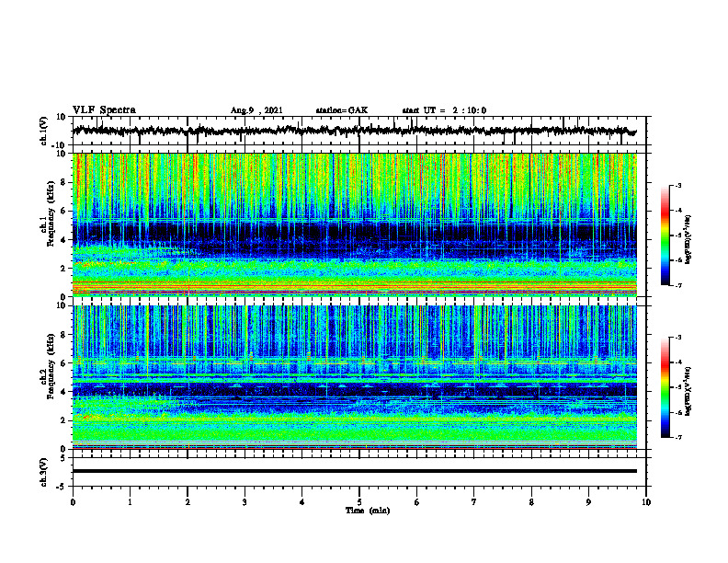
Task: Click the "-7" label on ch.2 colorbar
Action: coord(677,438)
